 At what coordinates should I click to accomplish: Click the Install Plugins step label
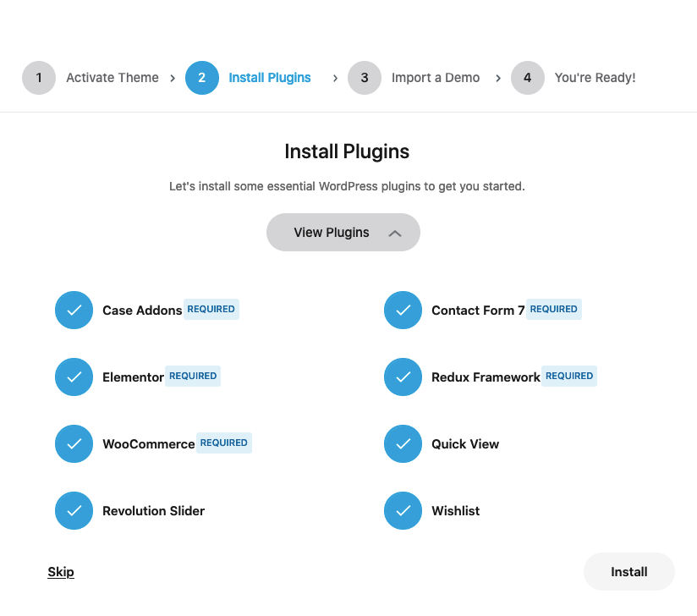(x=270, y=77)
